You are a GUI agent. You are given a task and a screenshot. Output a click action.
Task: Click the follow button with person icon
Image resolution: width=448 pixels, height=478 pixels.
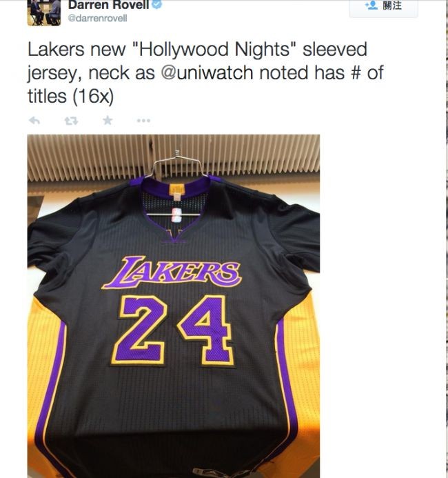pyautogui.click(x=383, y=8)
